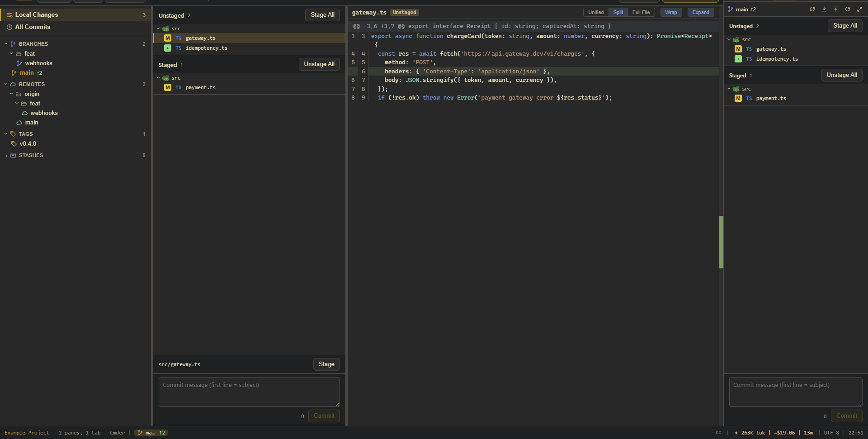Click the BRANCHES section branch icon

pos(13,44)
